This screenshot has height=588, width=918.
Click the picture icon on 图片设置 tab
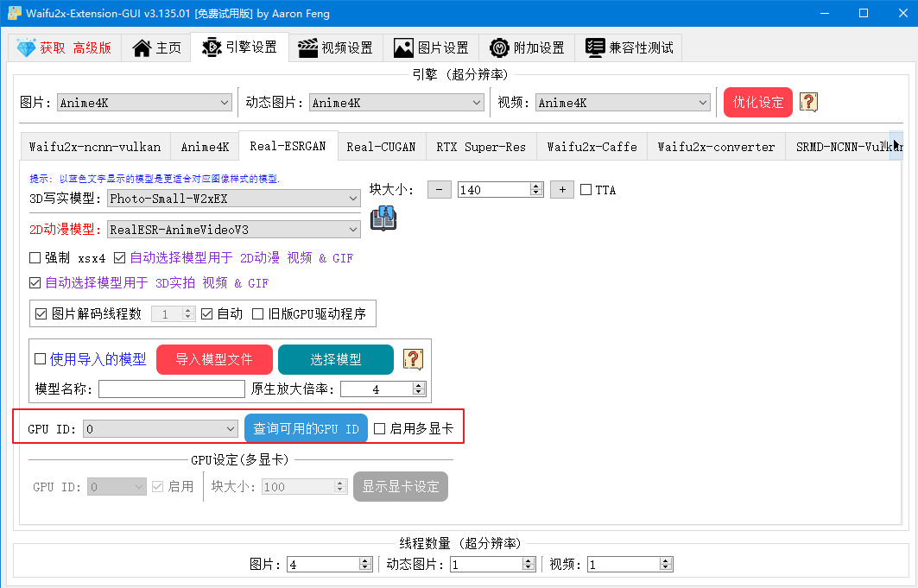point(403,48)
